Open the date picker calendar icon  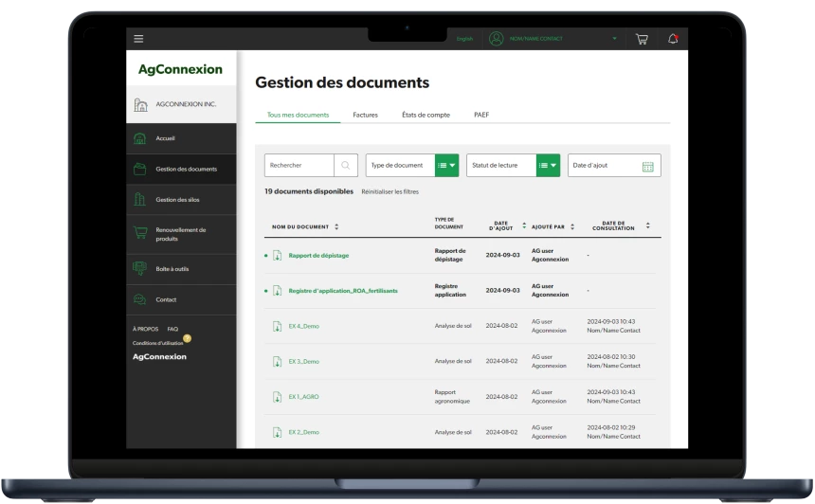click(648, 166)
